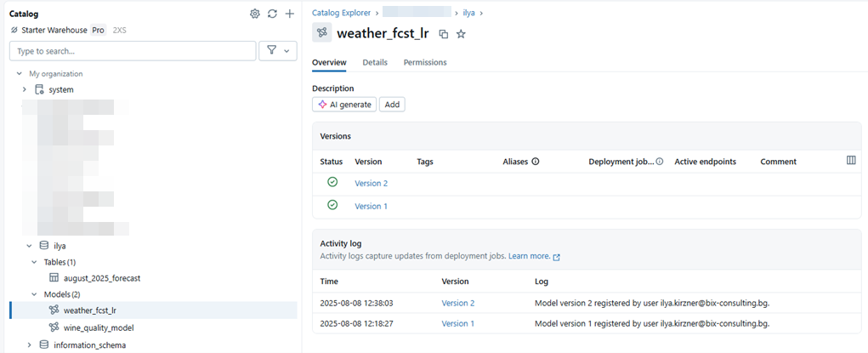Collapse the ilya schema node
868x353 pixels.
pyautogui.click(x=30, y=246)
